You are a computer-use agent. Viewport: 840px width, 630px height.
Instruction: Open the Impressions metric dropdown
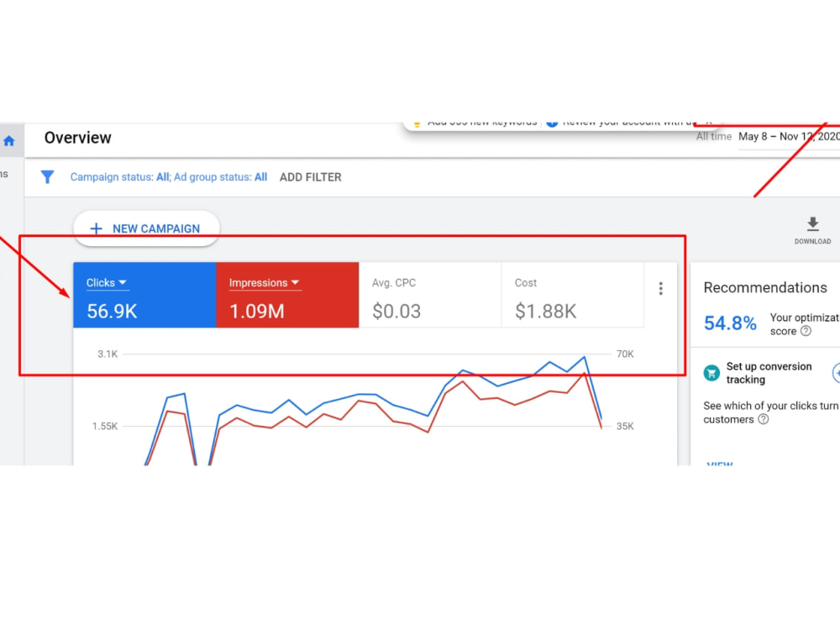[x=264, y=283]
